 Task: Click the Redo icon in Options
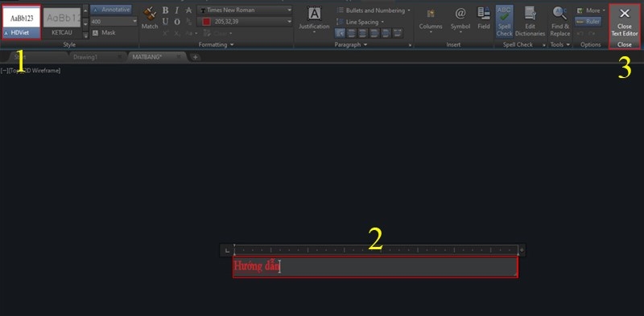coord(592,33)
